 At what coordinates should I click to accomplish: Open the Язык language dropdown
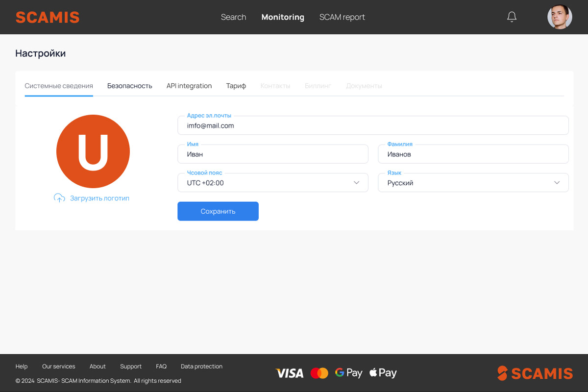coord(473,183)
